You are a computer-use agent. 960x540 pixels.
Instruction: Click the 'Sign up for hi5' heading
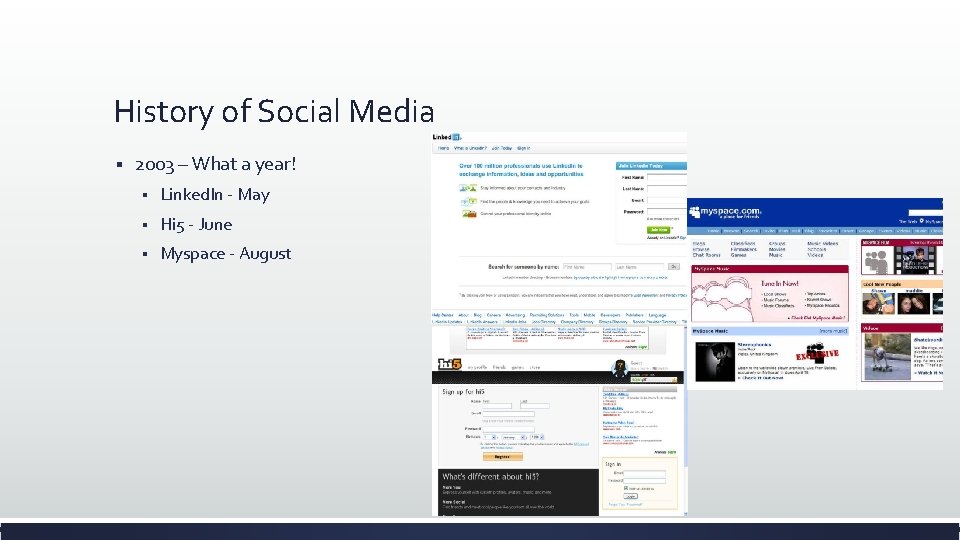[463, 392]
